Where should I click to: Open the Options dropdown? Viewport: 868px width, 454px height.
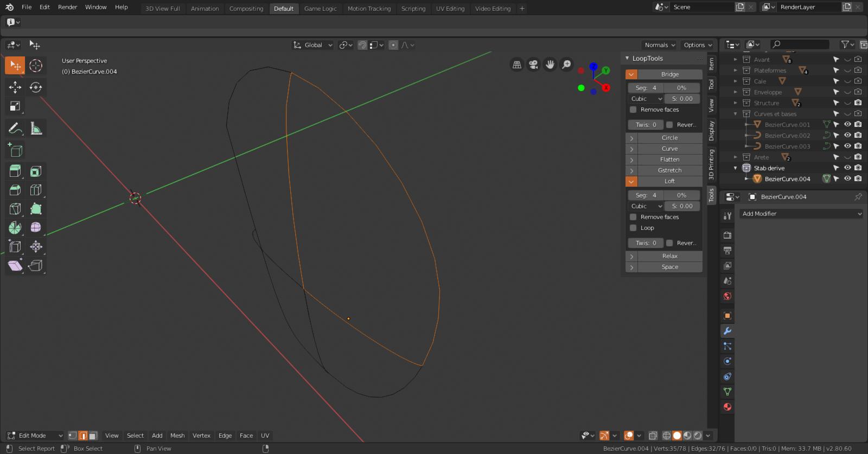[698, 45]
